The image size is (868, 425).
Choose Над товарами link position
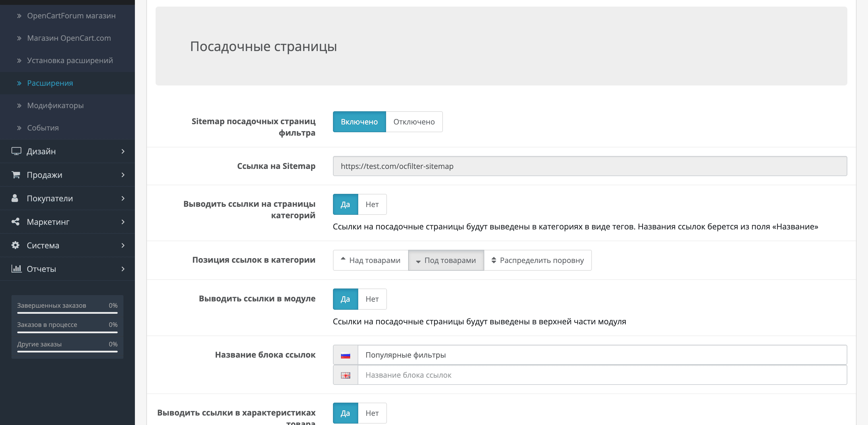coord(371,260)
